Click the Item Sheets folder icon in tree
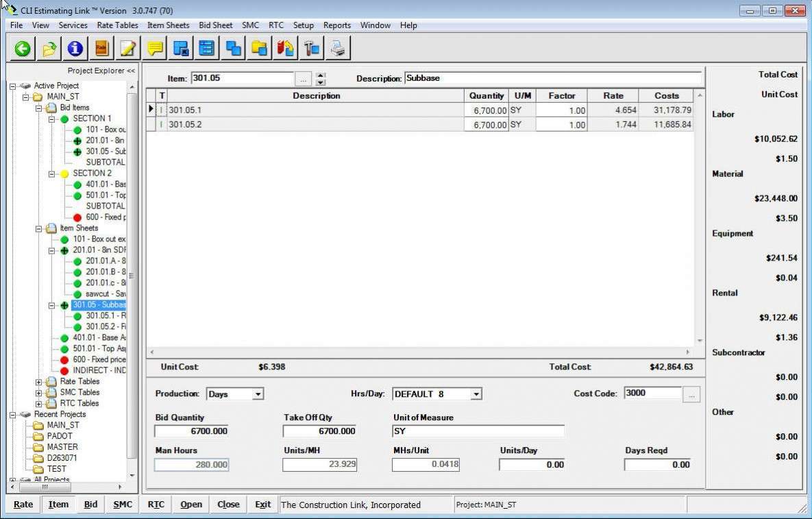The height and width of the screenshot is (519, 812). coord(51,228)
